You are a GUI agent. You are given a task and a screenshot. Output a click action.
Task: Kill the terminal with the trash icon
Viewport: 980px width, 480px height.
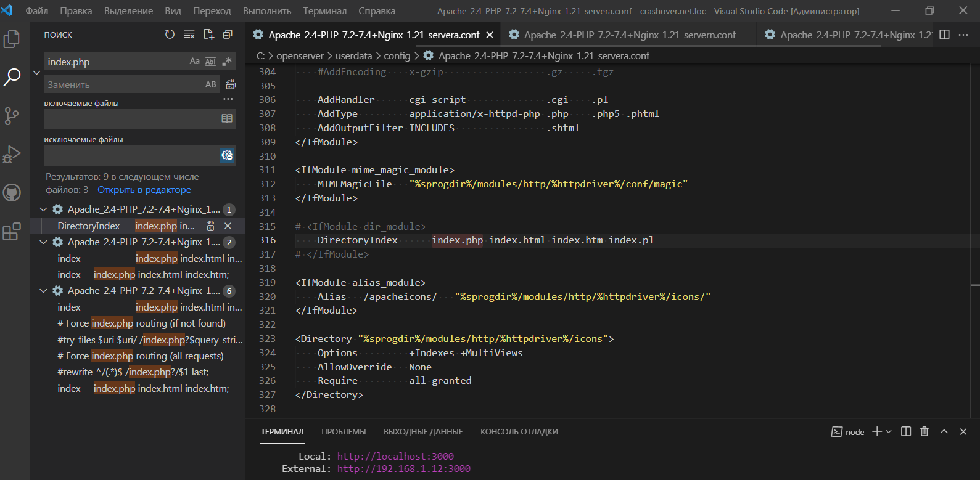924,431
